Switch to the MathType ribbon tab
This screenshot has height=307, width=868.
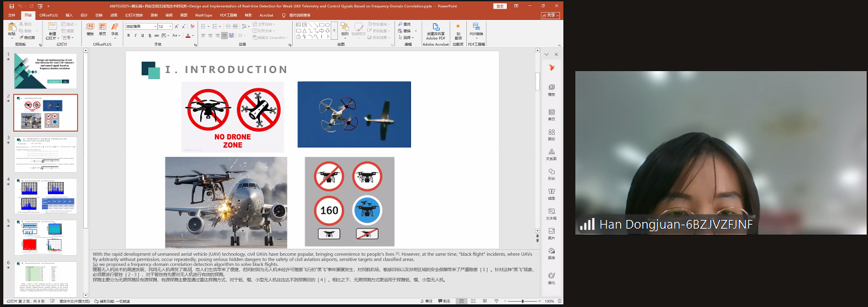(202, 14)
